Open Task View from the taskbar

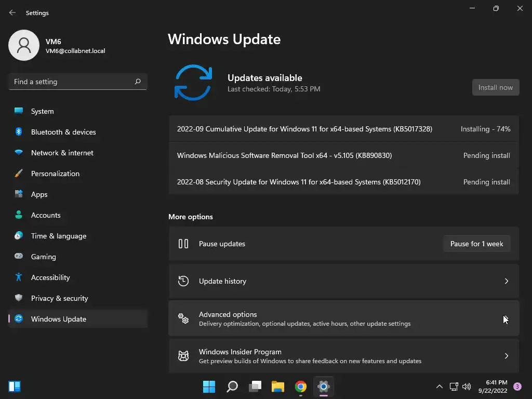(x=255, y=387)
